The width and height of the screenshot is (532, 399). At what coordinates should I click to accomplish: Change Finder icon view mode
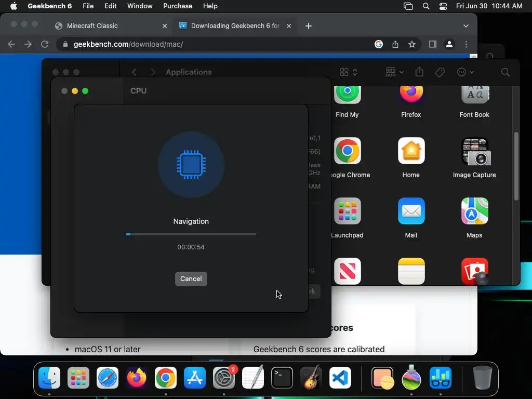[x=349, y=72]
